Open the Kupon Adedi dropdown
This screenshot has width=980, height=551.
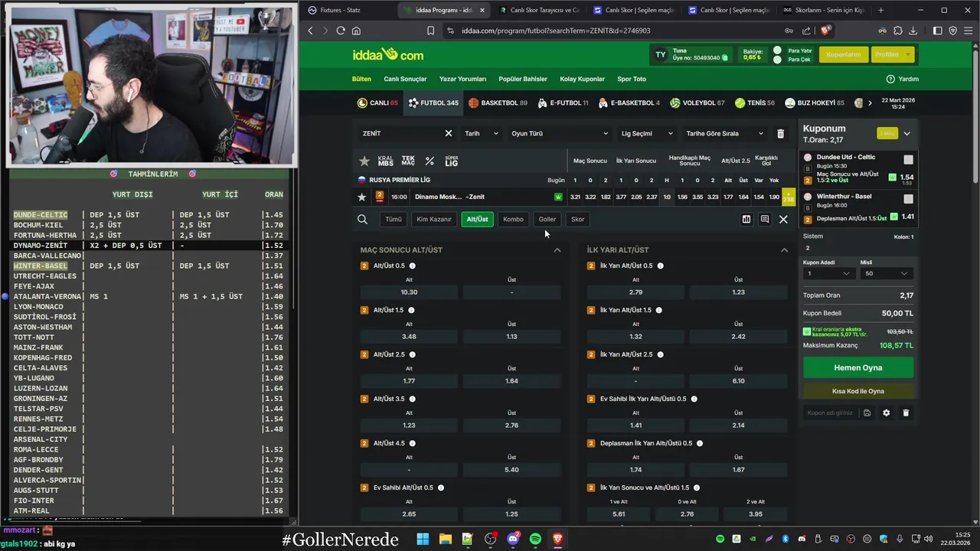[828, 273]
